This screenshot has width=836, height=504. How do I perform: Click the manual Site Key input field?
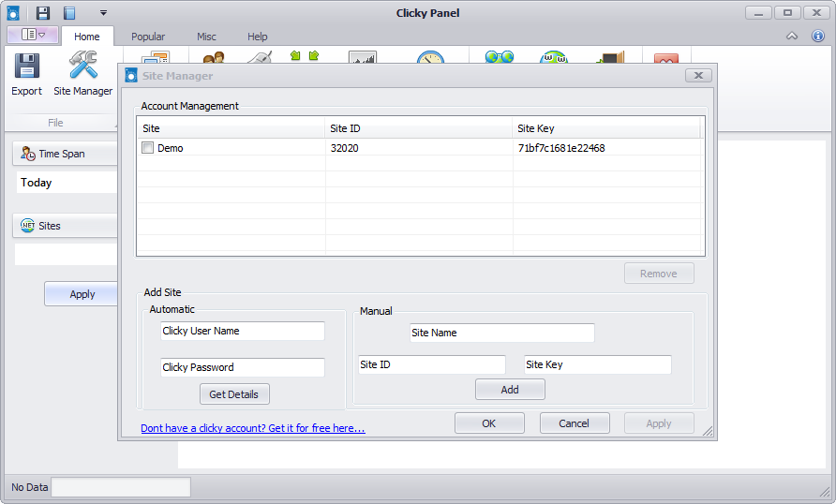pos(598,364)
